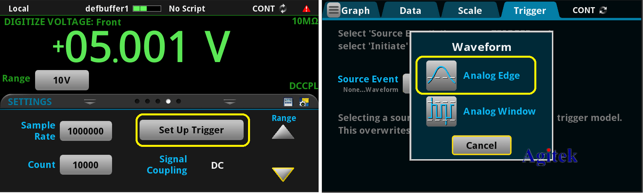Switch to the Trigger tab
The width and height of the screenshot is (644, 193).
tap(530, 11)
